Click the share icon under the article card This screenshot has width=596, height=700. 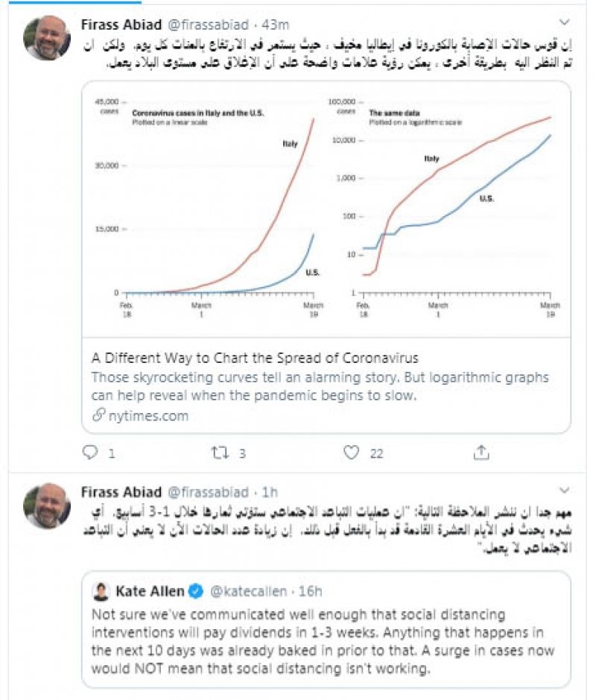(481, 452)
